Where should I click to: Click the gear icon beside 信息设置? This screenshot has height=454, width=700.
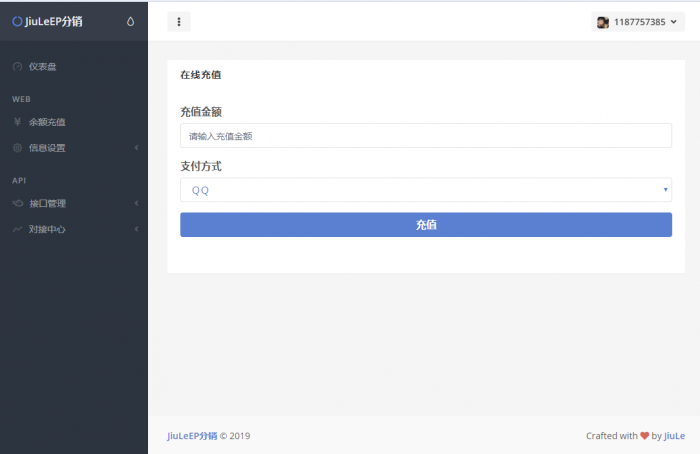17,148
